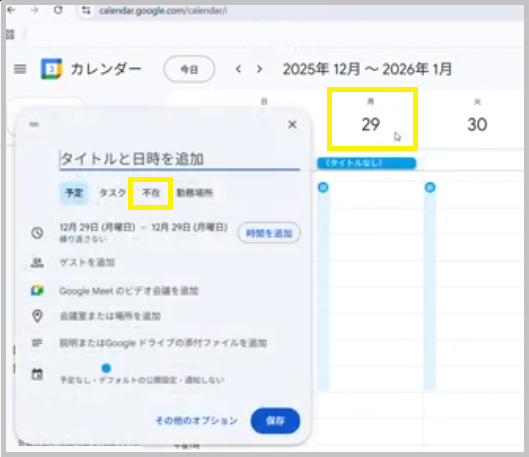Click 会議室または場所を追加 field
This screenshot has width=529, height=457.
point(110,316)
